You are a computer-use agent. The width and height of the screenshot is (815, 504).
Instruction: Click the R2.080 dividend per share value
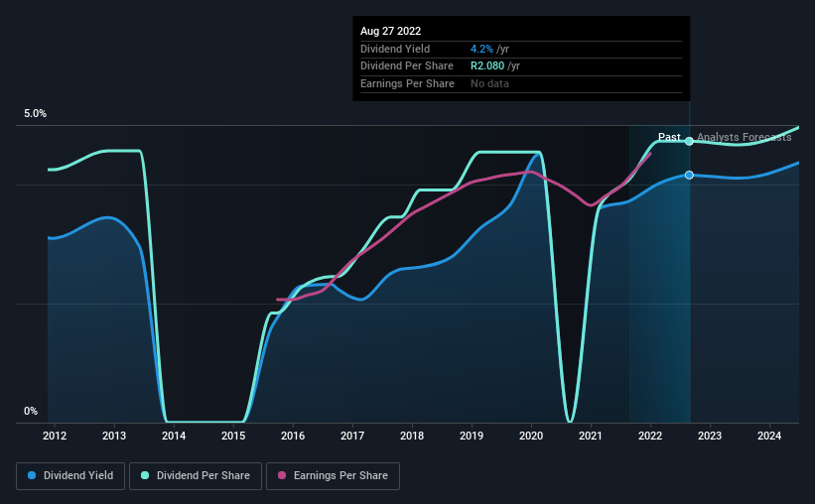coord(487,66)
